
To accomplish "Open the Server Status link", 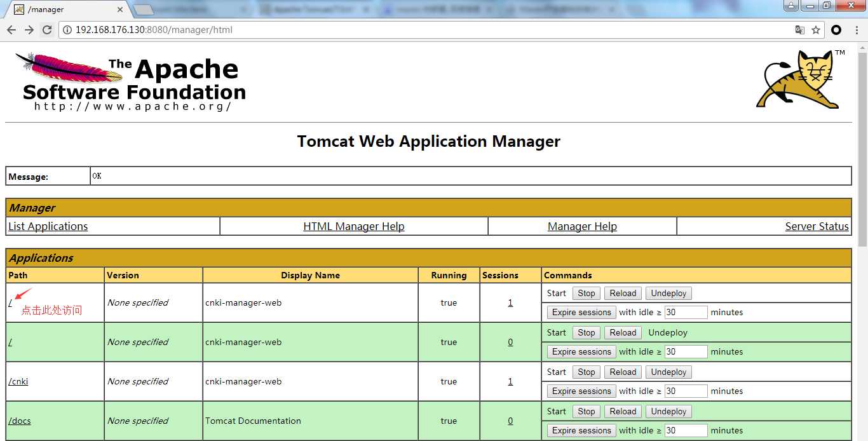I will [817, 226].
